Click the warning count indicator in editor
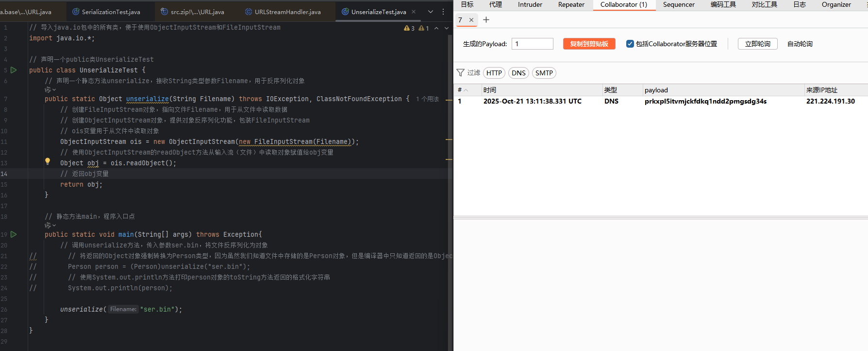Screen dimensions: 868x351 pos(409,28)
